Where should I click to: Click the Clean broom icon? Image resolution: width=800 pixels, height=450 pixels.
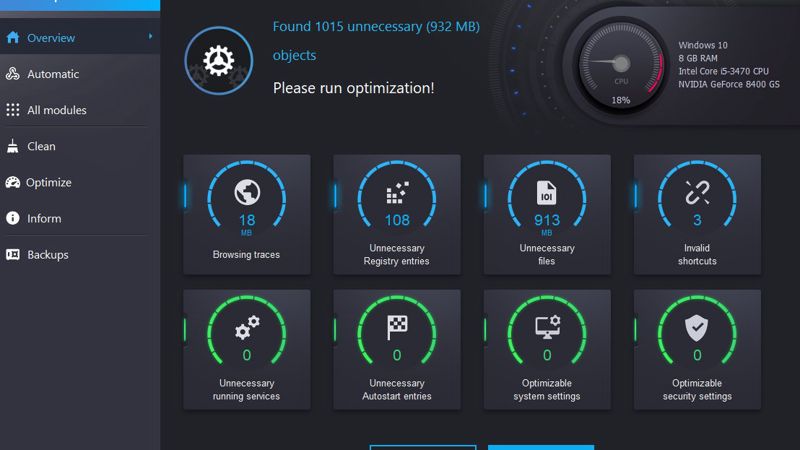13,146
